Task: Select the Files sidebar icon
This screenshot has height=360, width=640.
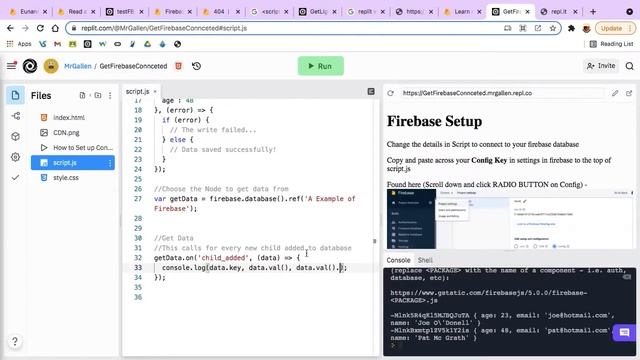Action: 15,96
